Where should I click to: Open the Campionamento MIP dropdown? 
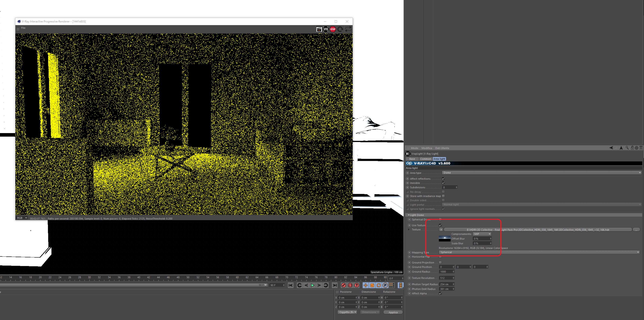coord(482,234)
